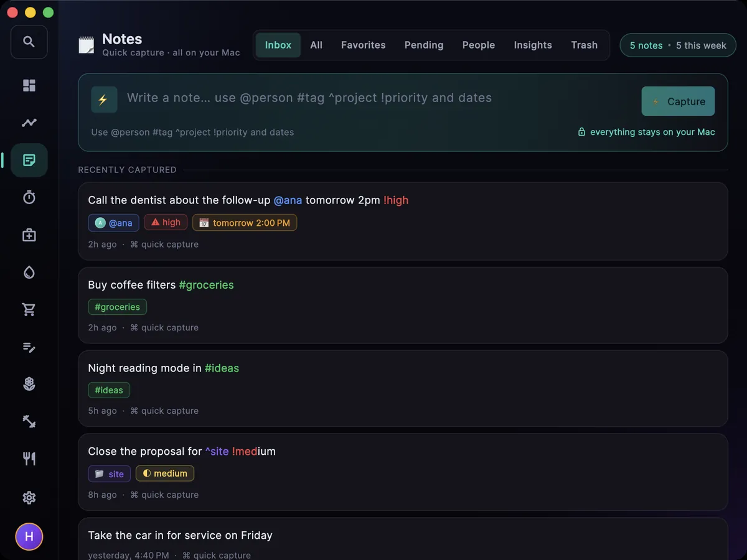Viewport: 747px width, 560px height.
Task: Open the search icon in the sidebar
Action: click(29, 42)
